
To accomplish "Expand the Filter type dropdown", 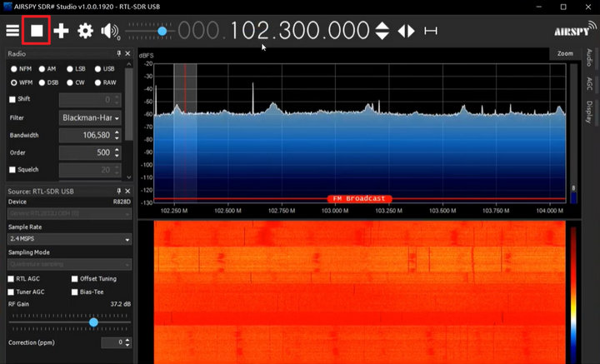I will [91, 117].
